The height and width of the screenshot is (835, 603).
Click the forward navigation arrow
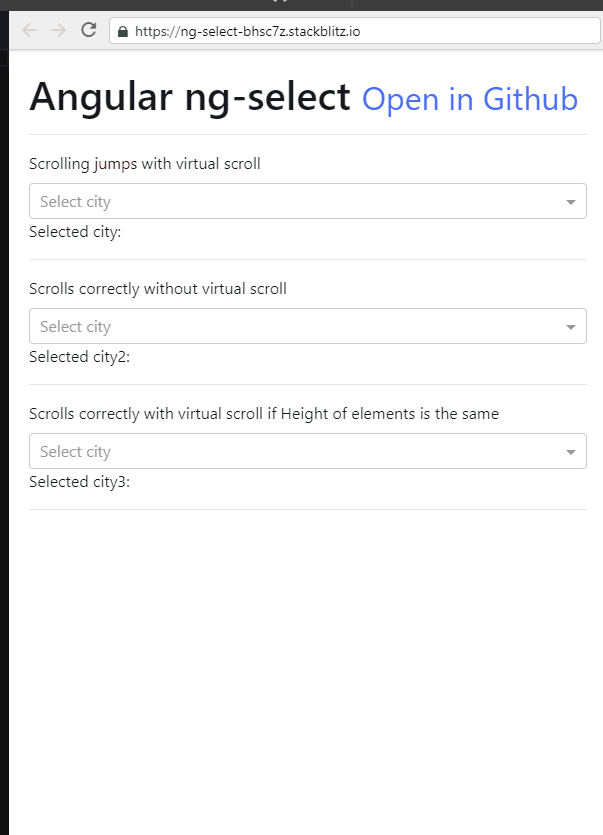(58, 30)
